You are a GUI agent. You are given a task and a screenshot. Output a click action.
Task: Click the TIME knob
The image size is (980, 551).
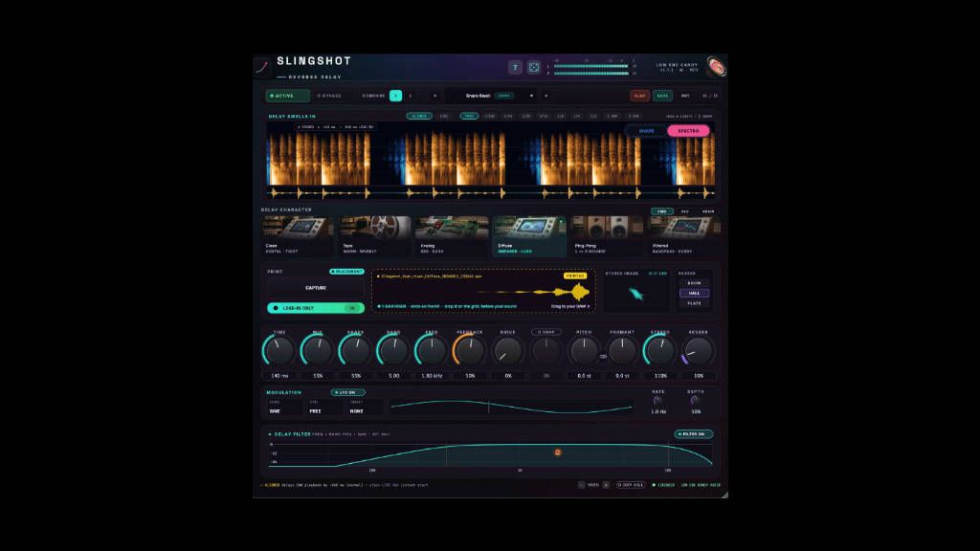tap(278, 350)
